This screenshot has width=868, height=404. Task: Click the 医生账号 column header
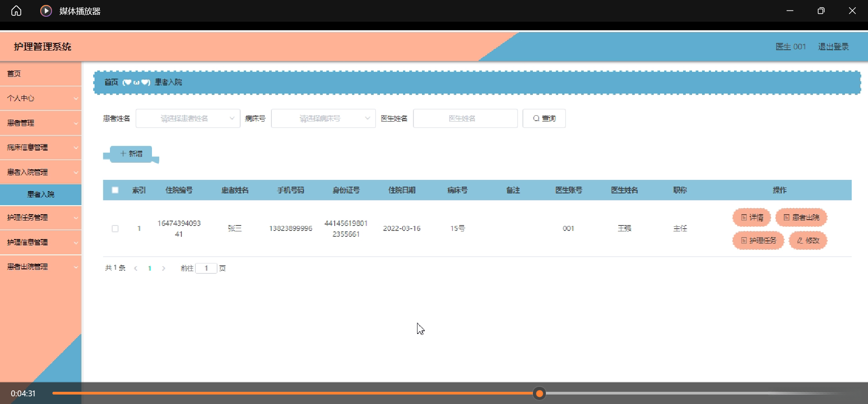click(569, 190)
